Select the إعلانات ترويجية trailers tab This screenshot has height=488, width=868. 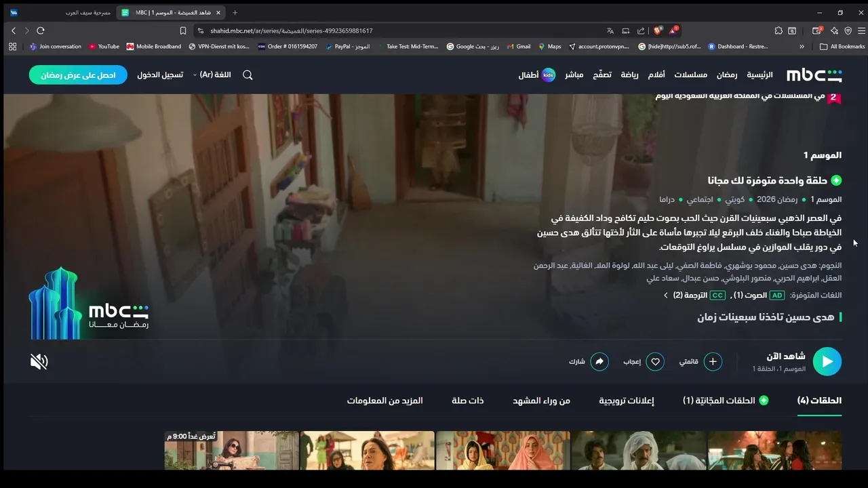[627, 401]
